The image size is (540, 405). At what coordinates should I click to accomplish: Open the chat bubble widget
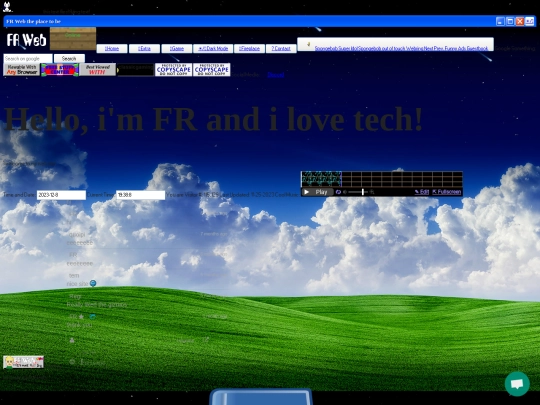point(517,384)
